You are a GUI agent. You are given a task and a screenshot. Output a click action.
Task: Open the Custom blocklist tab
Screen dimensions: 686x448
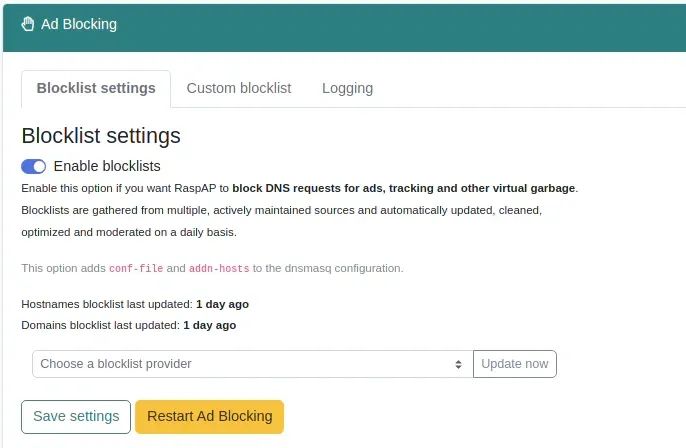[x=239, y=88]
